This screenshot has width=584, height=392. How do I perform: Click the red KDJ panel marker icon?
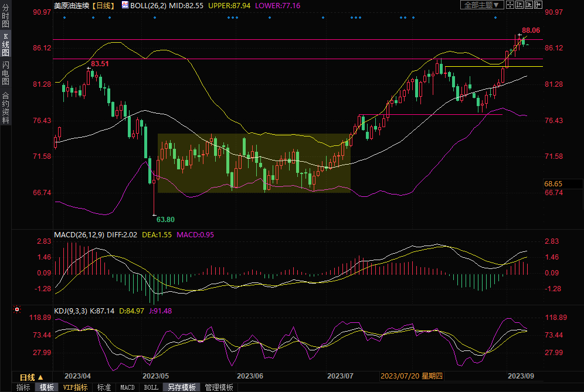(x=17, y=309)
